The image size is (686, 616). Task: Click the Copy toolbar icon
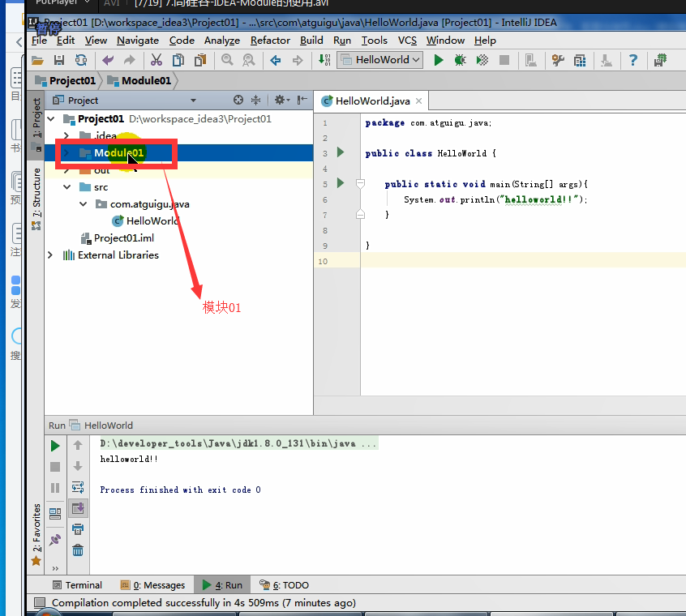[178, 60]
